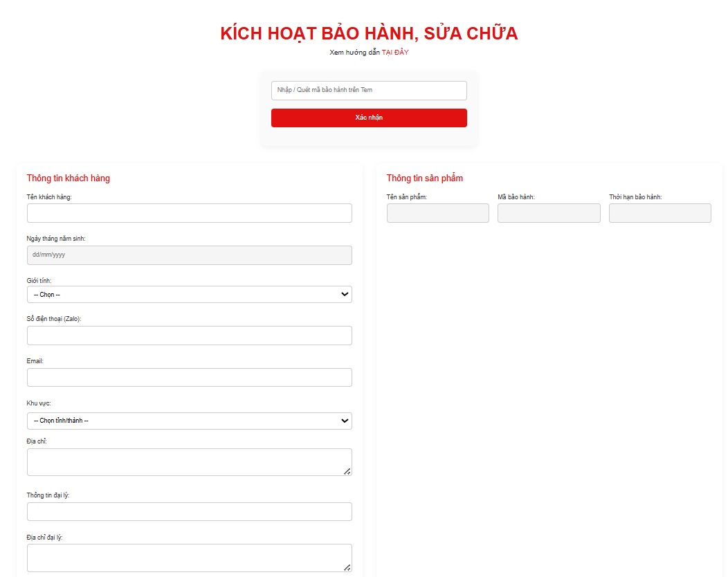This screenshot has height=577, width=728.
Task: Expand the Khu vực province dropdown
Action: (189, 421)
